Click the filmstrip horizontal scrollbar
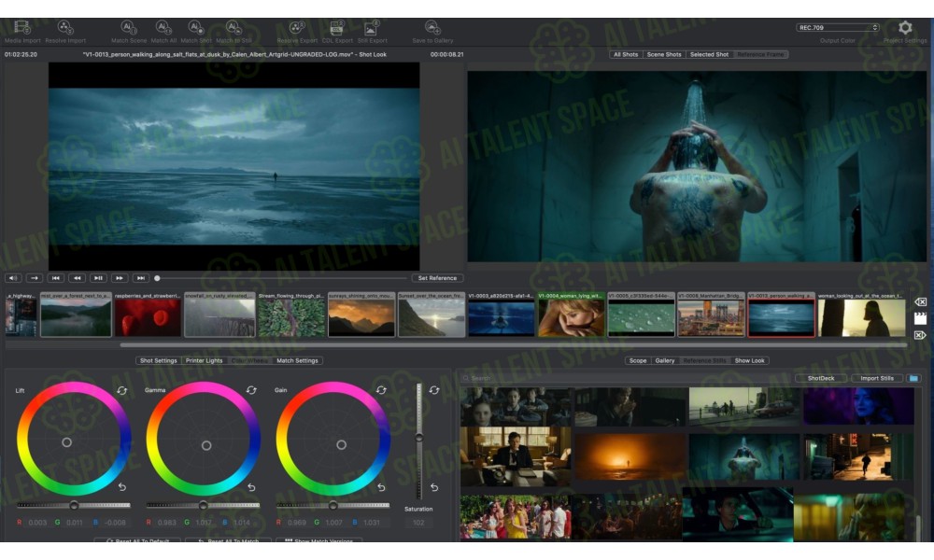Image resolution: width=934 pixels, height=560 pixels. pyautogui.click(x=514, y=344)
